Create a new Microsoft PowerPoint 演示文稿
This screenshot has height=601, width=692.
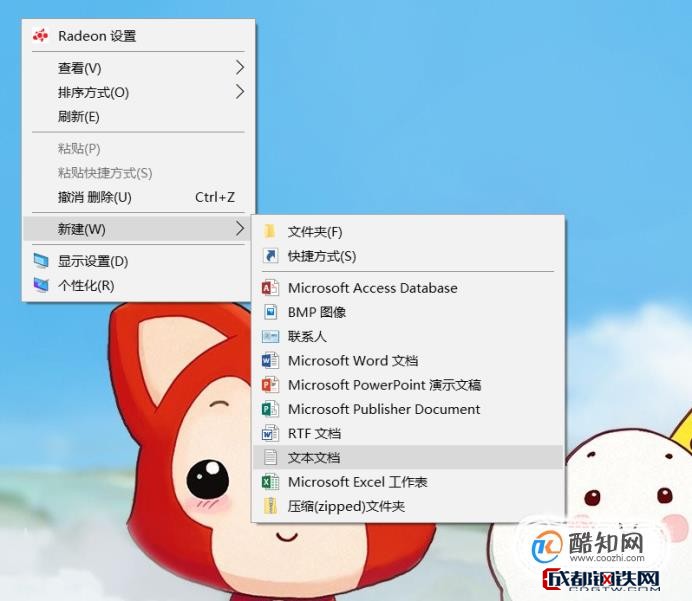point(408,385)
